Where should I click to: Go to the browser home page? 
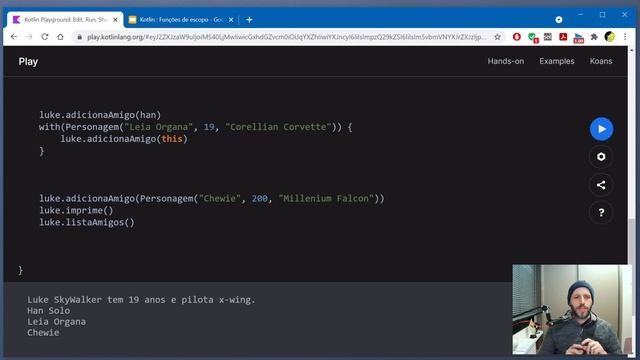click(x=60, y=37)
